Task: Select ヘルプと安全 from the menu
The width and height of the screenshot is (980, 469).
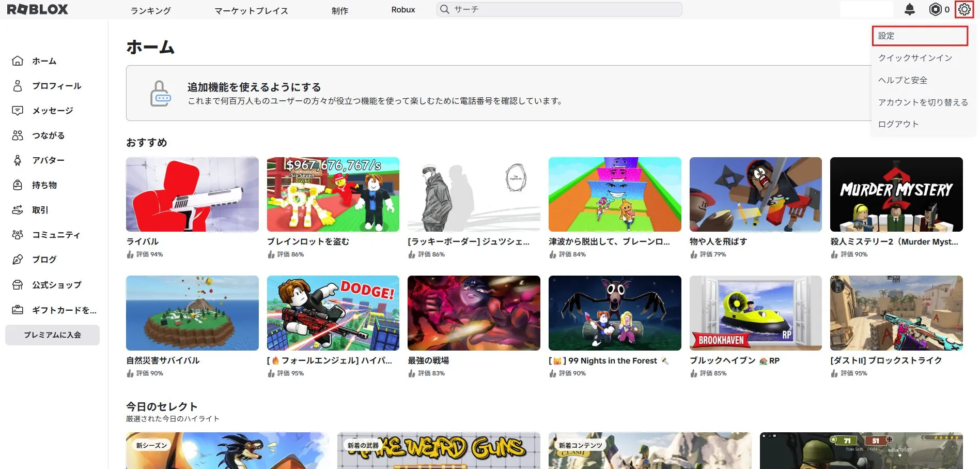Action: pos(903,80)
